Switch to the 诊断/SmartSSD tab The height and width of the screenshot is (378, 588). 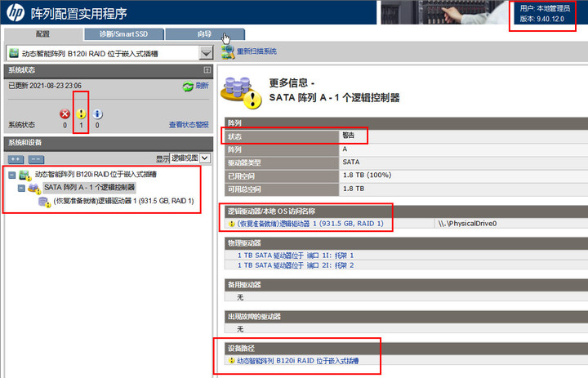coord(124,34)
